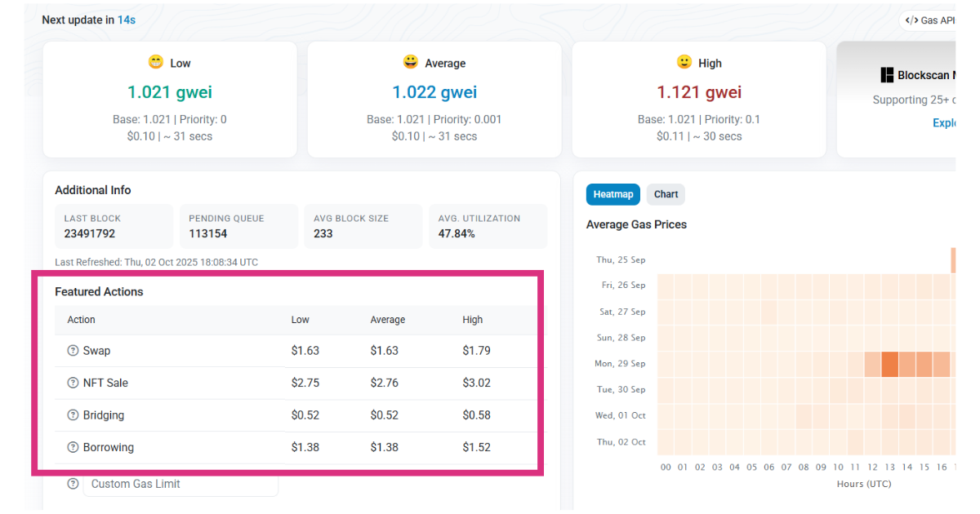Switch to the Chart tab
Screen dimensions: 980x514
click(666, 194)
